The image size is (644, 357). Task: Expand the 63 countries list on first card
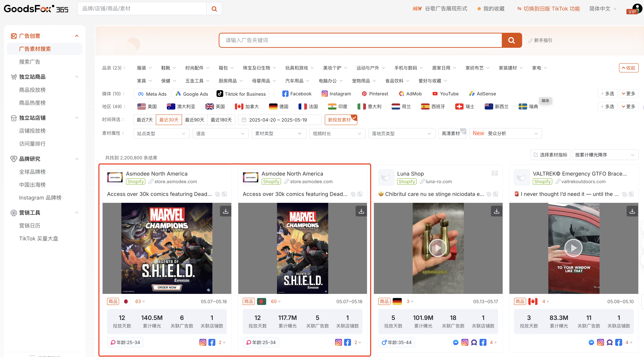[x=140, y=301]
